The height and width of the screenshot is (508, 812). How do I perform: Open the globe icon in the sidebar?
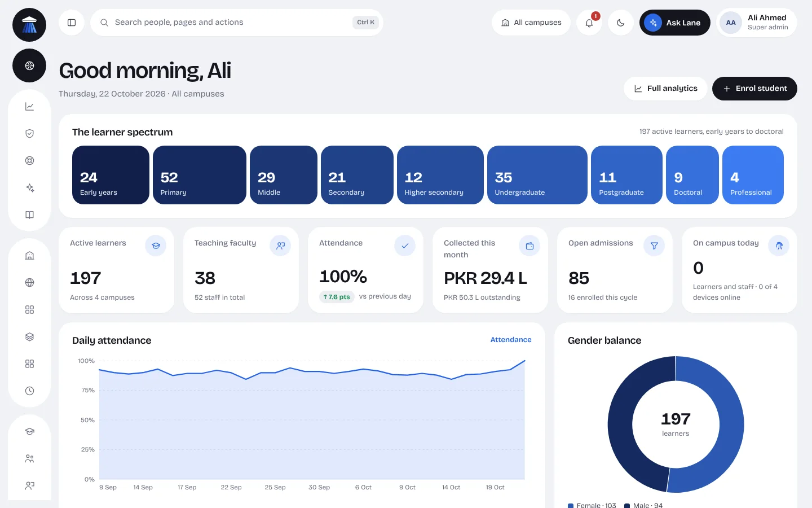29,282
